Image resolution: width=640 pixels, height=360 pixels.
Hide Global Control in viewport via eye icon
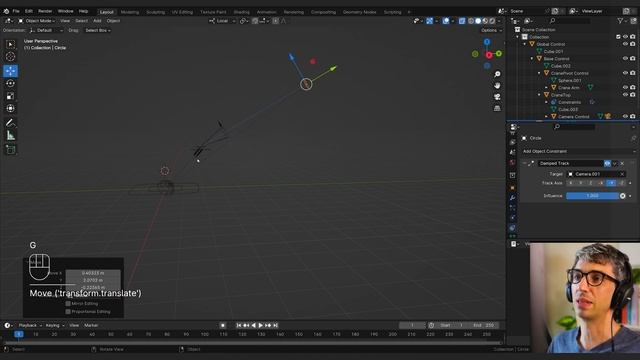[625, 44]
